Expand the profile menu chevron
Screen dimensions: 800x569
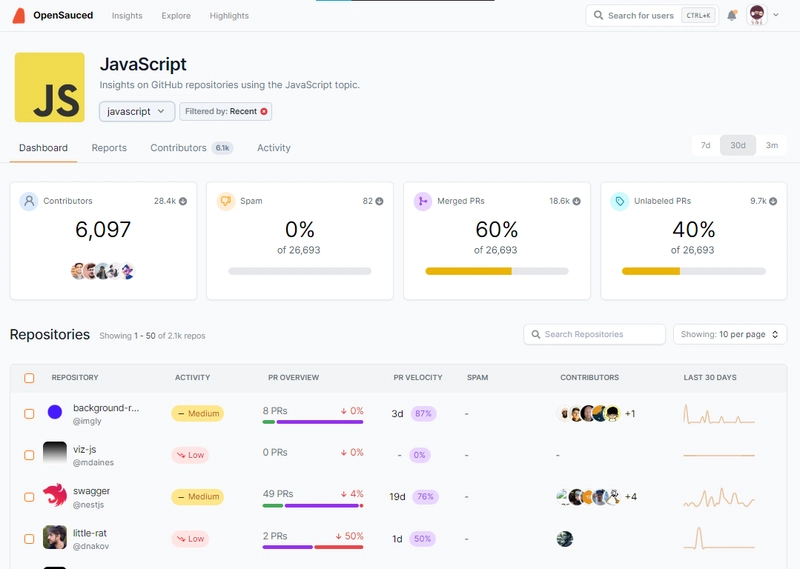pos(776,15)
